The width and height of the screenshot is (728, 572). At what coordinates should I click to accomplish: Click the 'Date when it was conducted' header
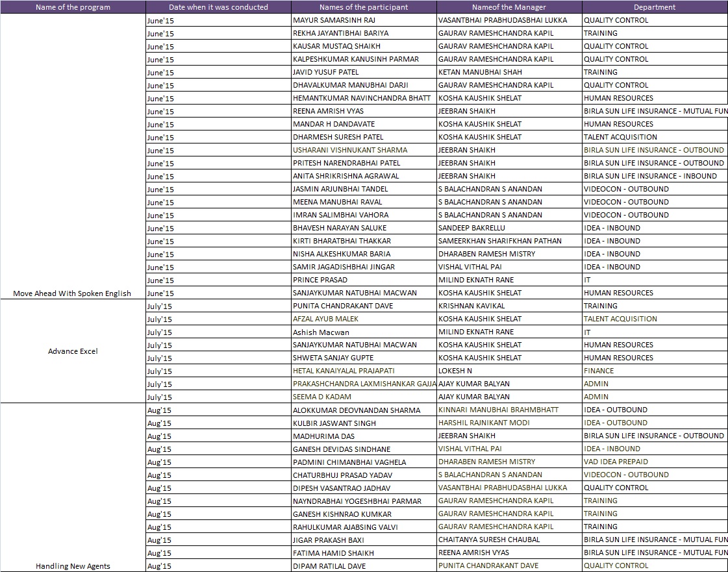[x=218, y=7]
